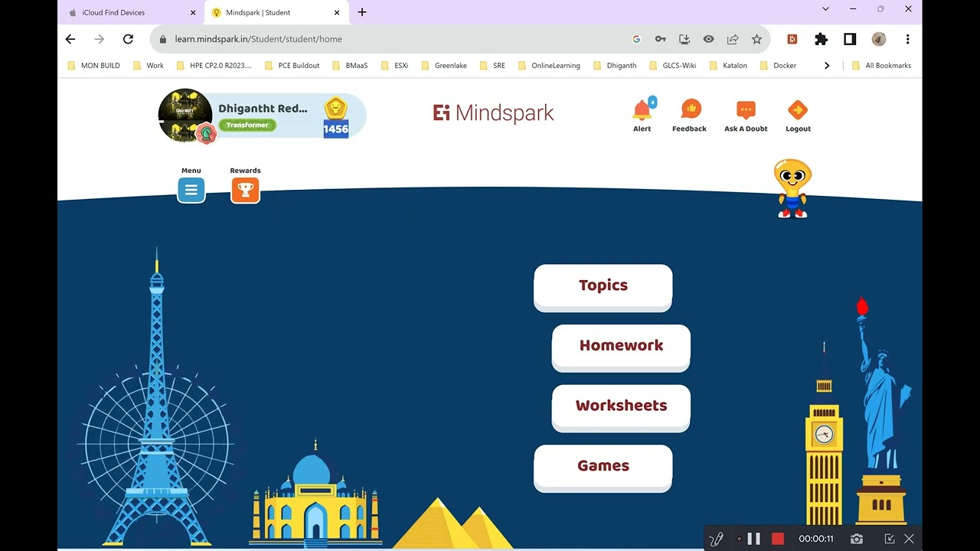980x551 pixels.
Task: Open OnlineLearning bookmark folder
Action: (x=549, y=66)
